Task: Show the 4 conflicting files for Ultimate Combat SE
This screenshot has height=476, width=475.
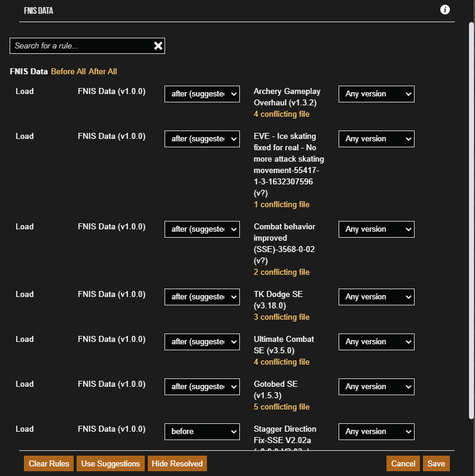Action: tap(282, 362)
